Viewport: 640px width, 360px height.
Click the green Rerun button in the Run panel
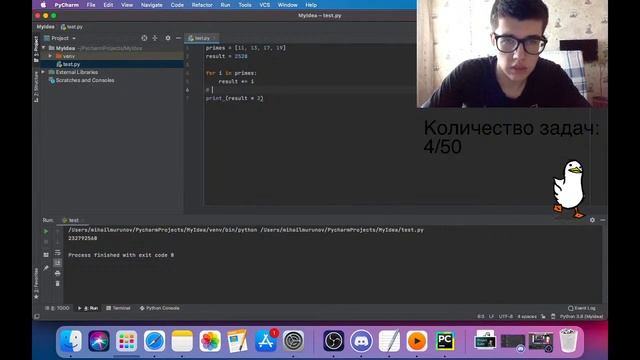coord(46,231)
